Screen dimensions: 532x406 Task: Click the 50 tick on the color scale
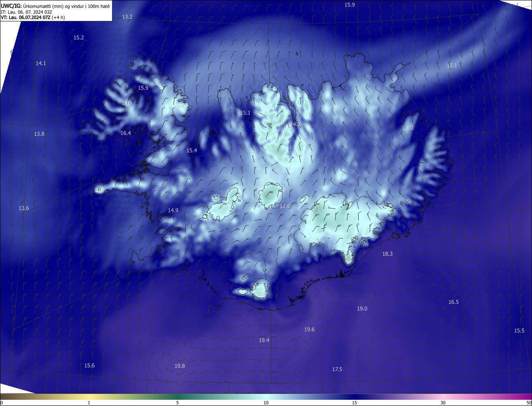529,403
